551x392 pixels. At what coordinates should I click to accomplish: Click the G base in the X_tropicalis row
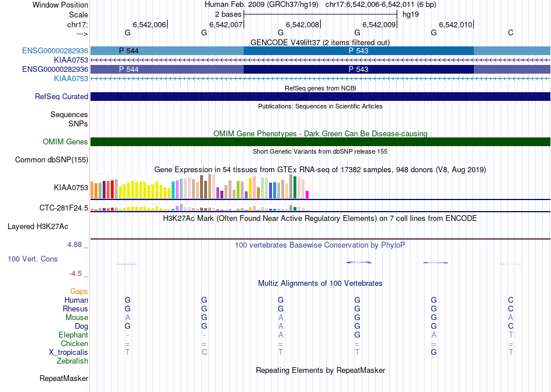pyautogui.click(x=434, y=353)
